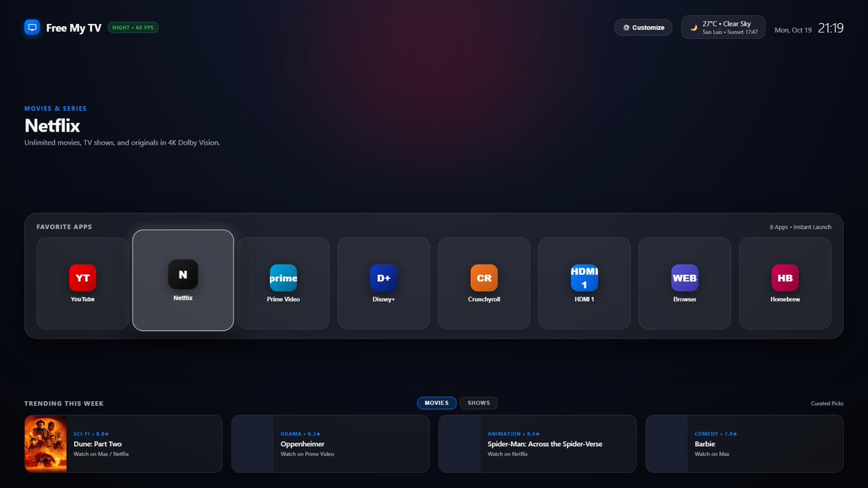Open the Customize button
The height and width of the screenshot is (488, 868).
tap(643, 27)
